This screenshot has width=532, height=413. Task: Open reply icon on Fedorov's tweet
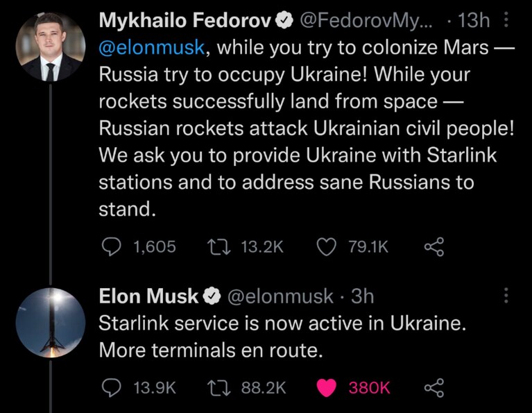(111, 246)
